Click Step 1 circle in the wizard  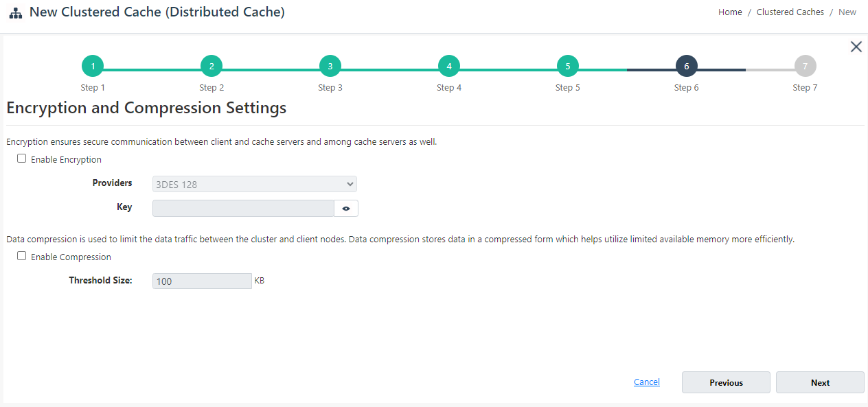pyautogui.click(x=93, y=66)
